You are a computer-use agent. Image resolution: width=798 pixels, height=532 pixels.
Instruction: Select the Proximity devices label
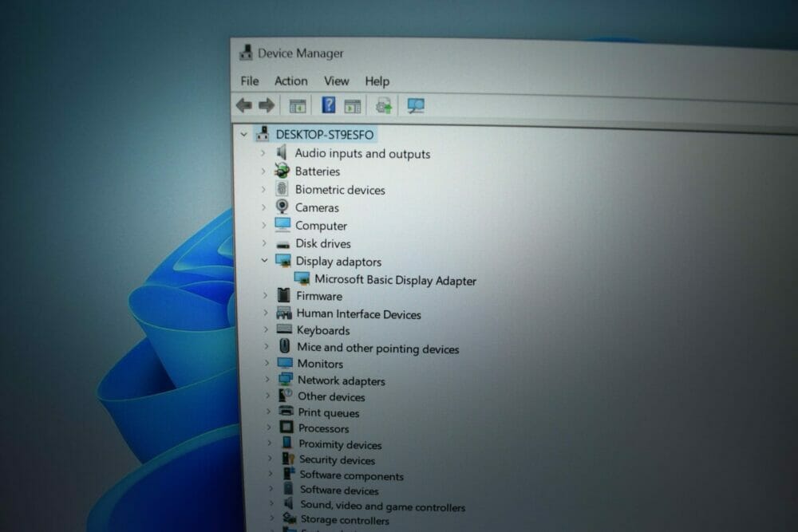tap(340, 444)
